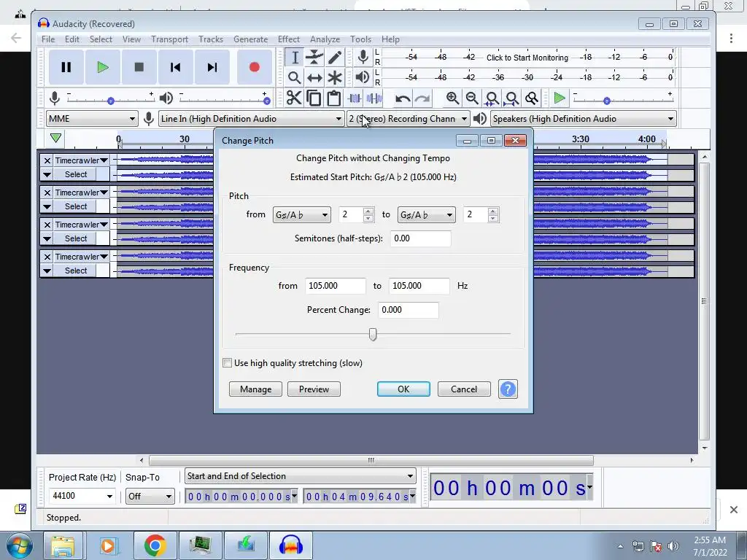Click the playback meter speaker icon
The width and height of the screenshot is (747, 560).
(363, 77)
